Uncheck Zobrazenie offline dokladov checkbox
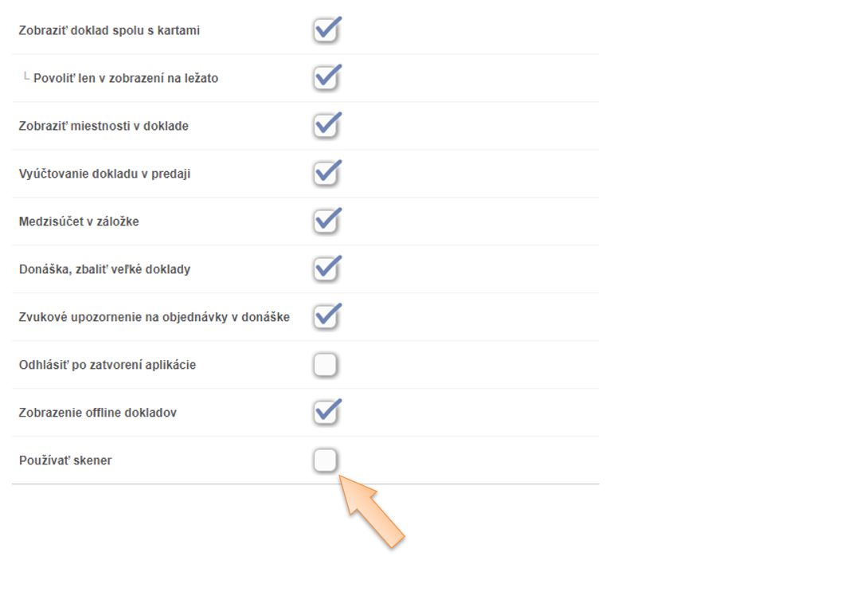Screen dimensions: 868x615 click(x=326, y=413)
